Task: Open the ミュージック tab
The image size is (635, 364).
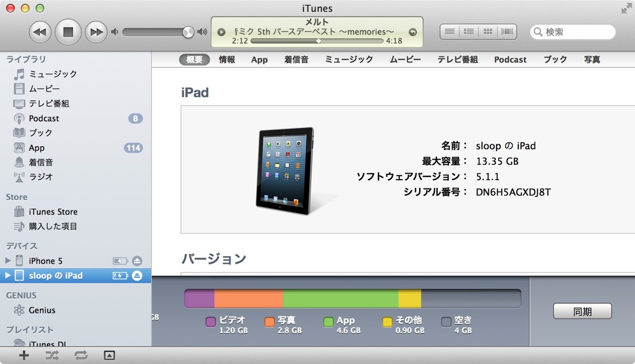Action: [349, 60]
